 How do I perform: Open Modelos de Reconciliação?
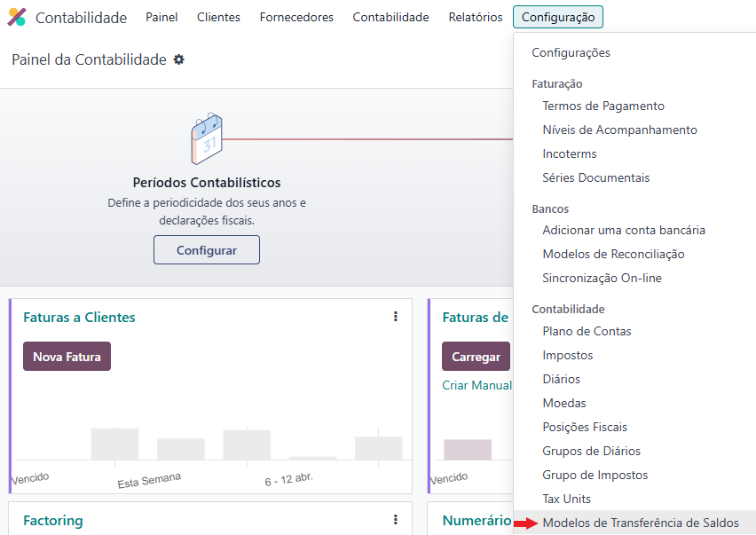613,254
